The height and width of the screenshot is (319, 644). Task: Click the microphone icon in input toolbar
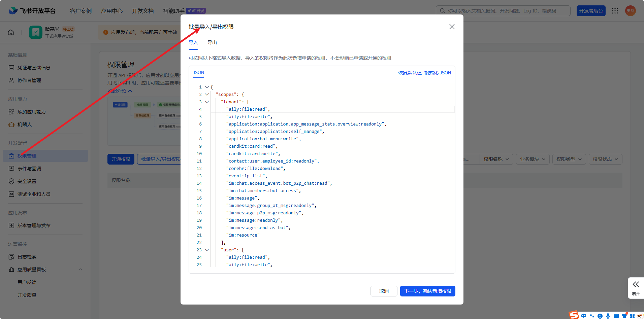(x=608, y=316)
